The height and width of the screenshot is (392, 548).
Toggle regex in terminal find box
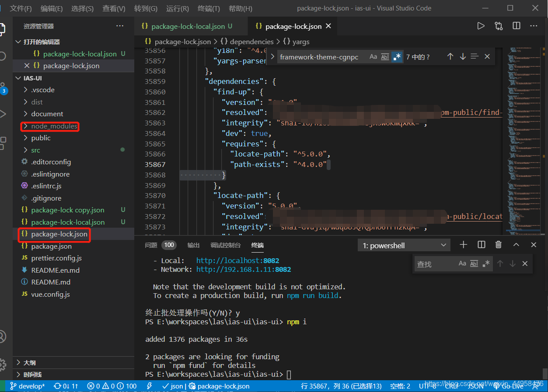(486, 264)
